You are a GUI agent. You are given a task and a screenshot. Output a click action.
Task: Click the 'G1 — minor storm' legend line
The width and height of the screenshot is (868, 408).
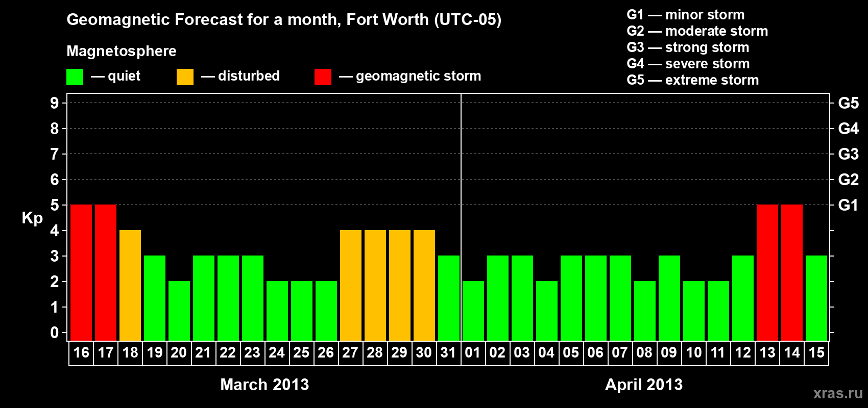tap(686, 15)
